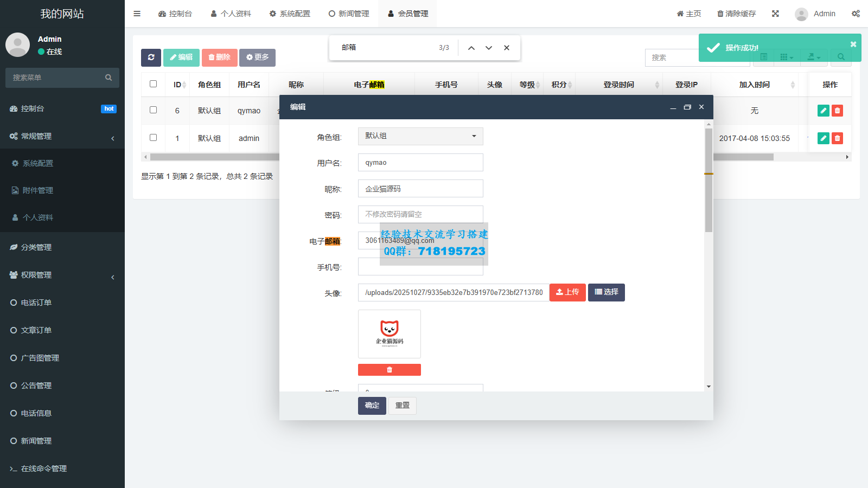Click red trash icon for admin row
The width and height of the screenshot is (868, 488).
(x=837, y=138)
